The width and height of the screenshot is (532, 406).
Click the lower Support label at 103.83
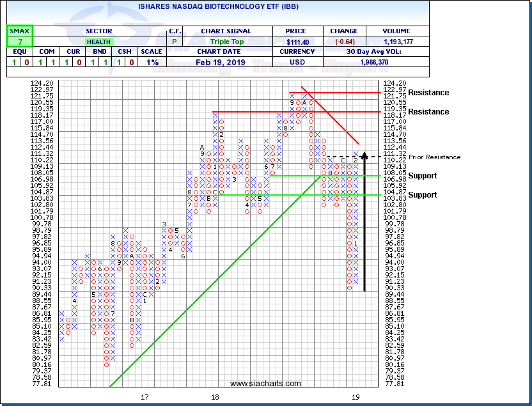click(423, 195)
